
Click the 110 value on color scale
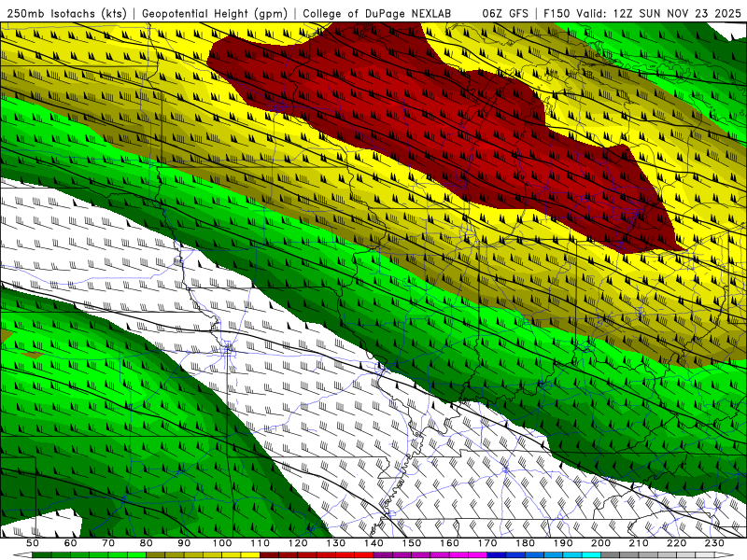pyautogui.click(x=261, y=543)
